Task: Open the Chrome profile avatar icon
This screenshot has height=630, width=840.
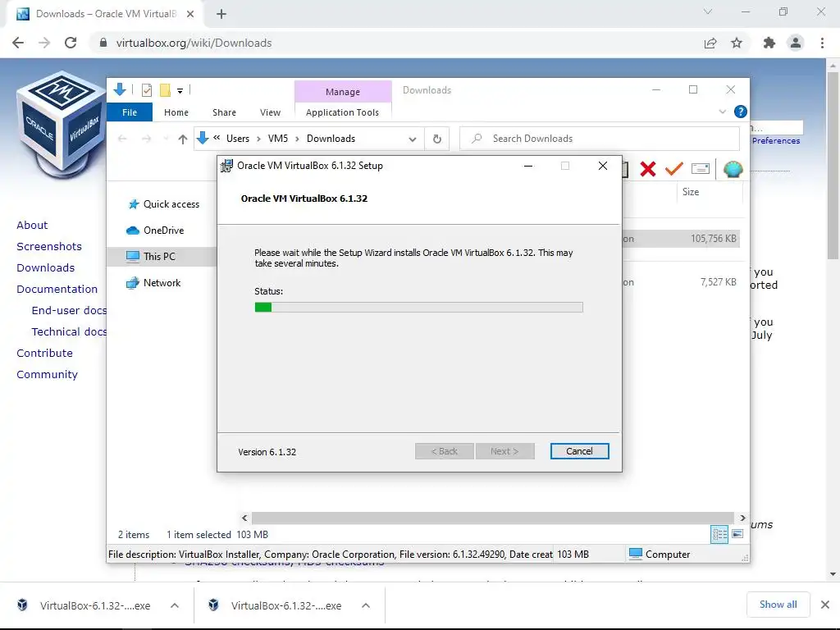Action: 796,43
